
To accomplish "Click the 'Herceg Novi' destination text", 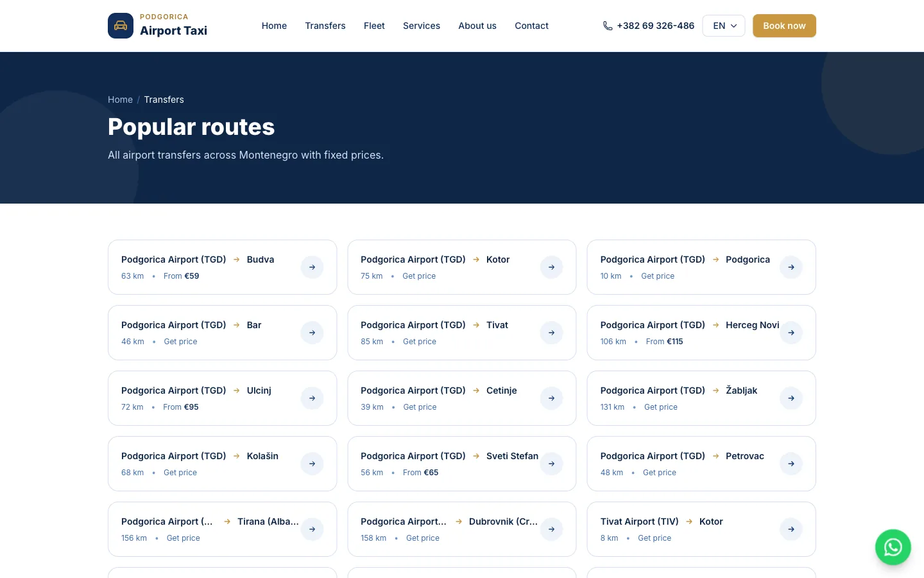I will pyautogui.click(x=753, y=325).
